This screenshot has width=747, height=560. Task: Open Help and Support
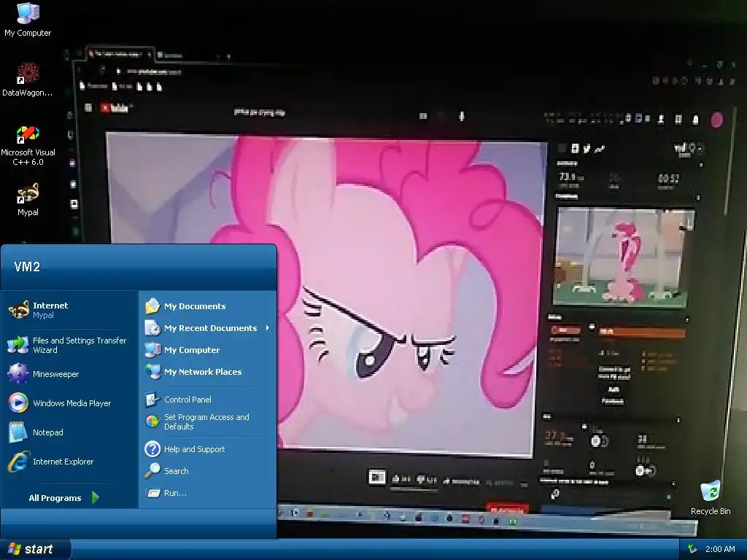[x=207, y=448]
